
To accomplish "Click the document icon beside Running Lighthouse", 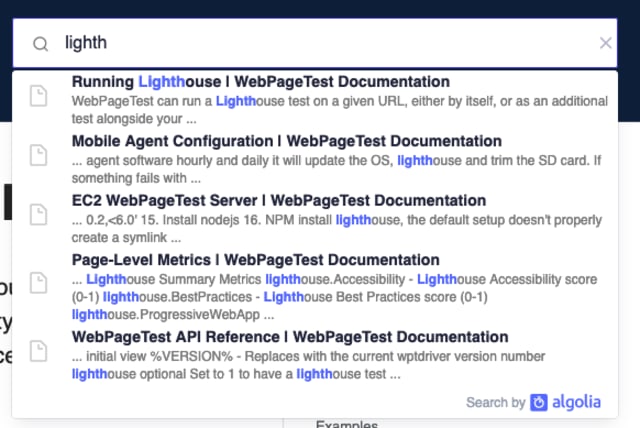I will click(38, 96).
